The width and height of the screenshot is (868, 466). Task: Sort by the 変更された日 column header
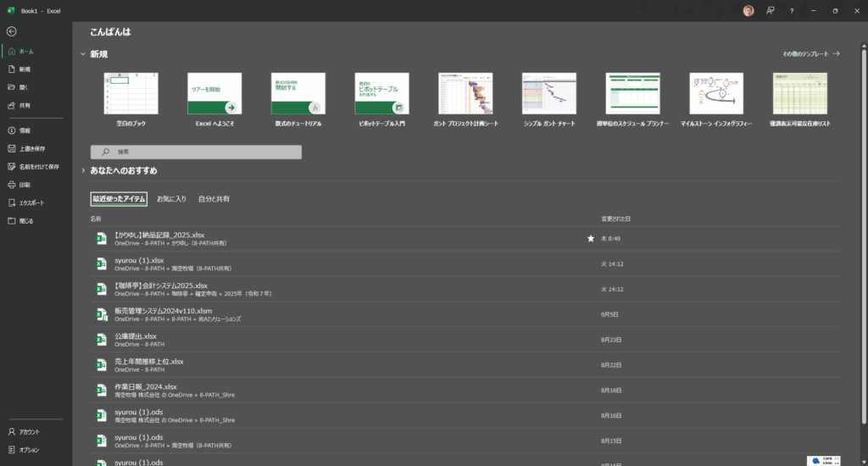tap(615, 219)
